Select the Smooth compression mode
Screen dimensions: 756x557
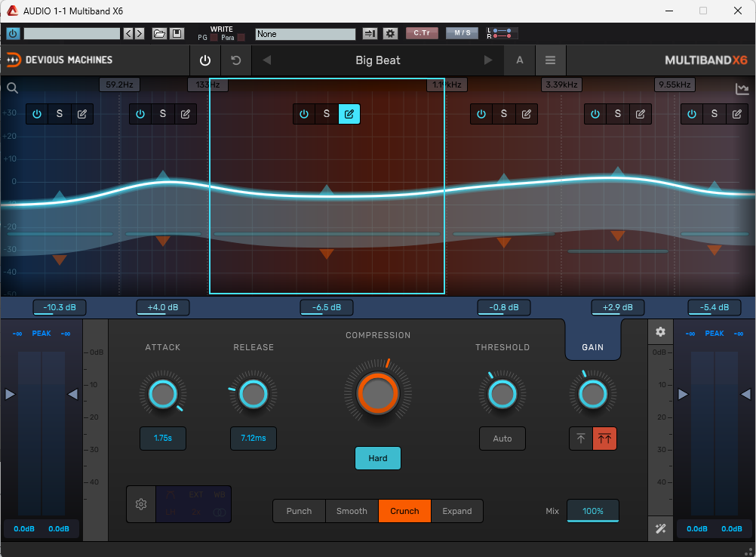tap(352, 511)
